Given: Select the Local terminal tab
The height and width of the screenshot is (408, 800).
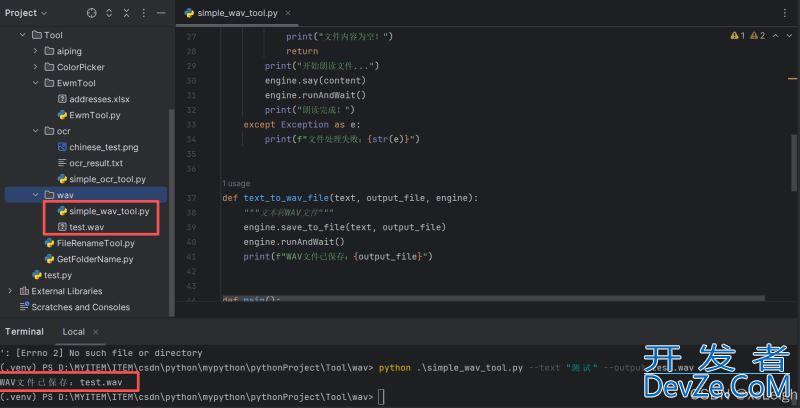Looking at the screenshot, I should (x=74, y=331).
